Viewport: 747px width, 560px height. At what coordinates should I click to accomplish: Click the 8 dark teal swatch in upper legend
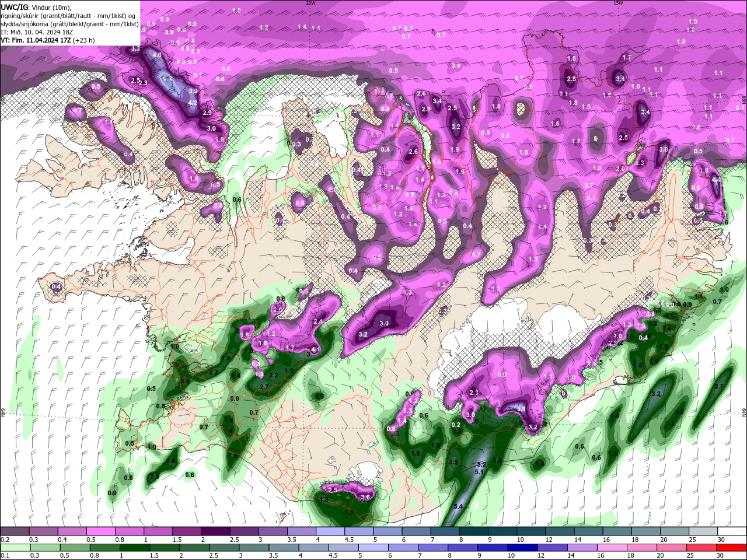tap(473, 531)
